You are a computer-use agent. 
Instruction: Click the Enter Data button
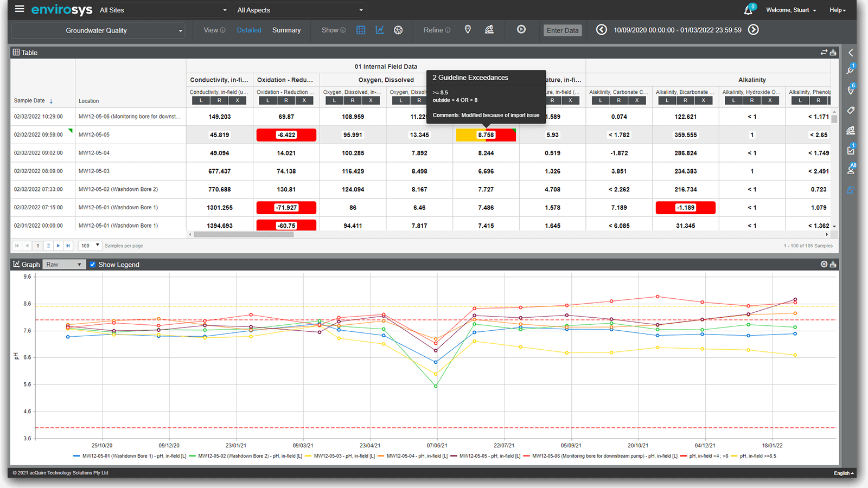click(x=563, y=30)
